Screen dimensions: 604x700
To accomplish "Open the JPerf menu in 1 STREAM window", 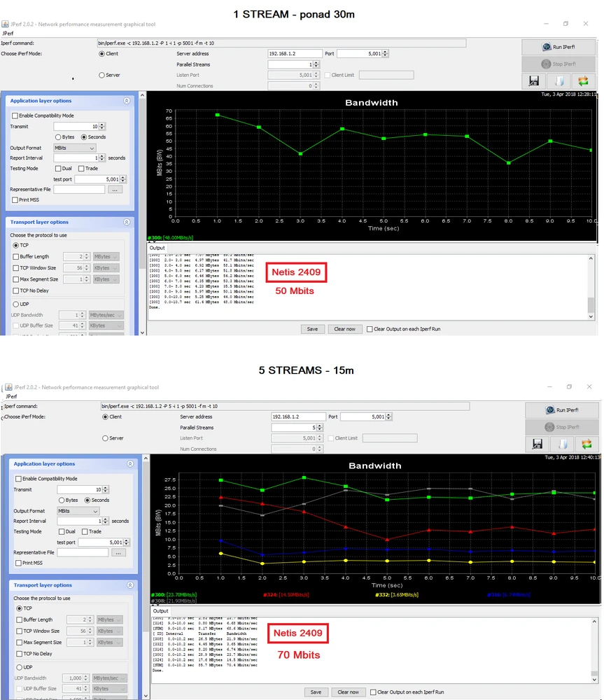I will [x=8, y=33].
